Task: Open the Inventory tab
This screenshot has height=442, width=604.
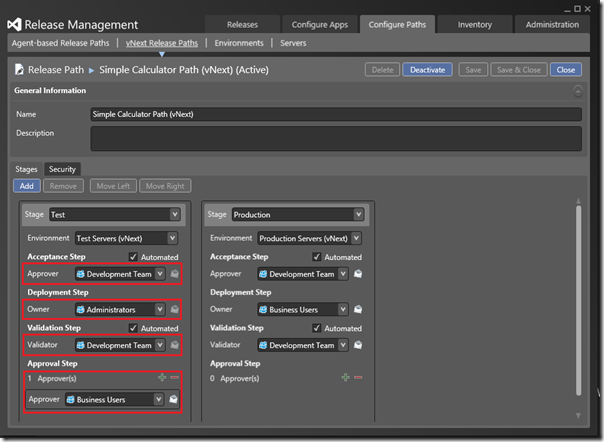Action: click(x=475, y=25)
